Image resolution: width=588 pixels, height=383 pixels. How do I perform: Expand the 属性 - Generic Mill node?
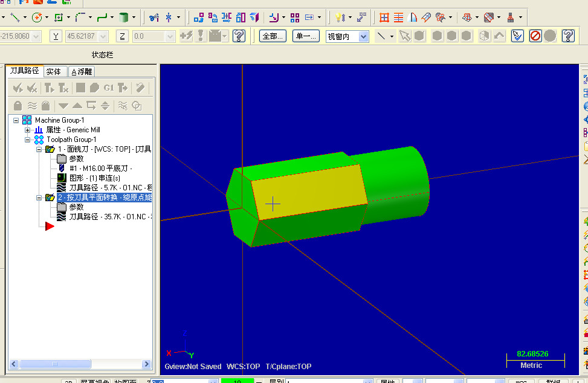pos(27,130)
